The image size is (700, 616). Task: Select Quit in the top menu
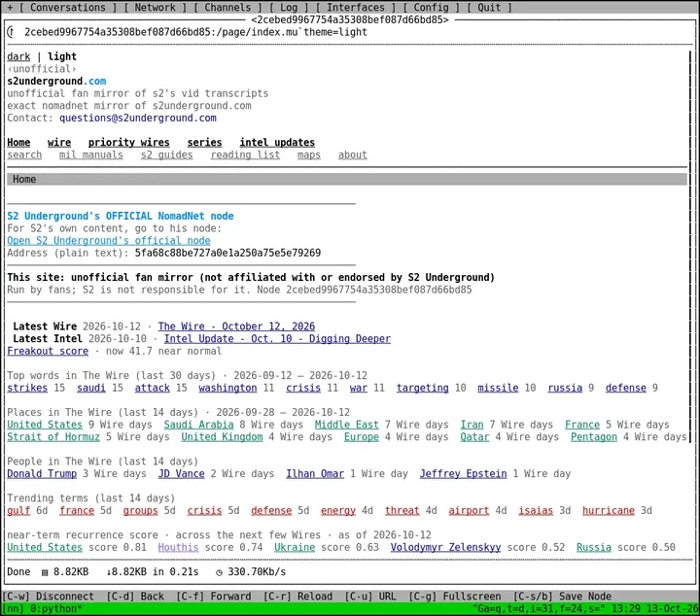(x=489, y=8)
